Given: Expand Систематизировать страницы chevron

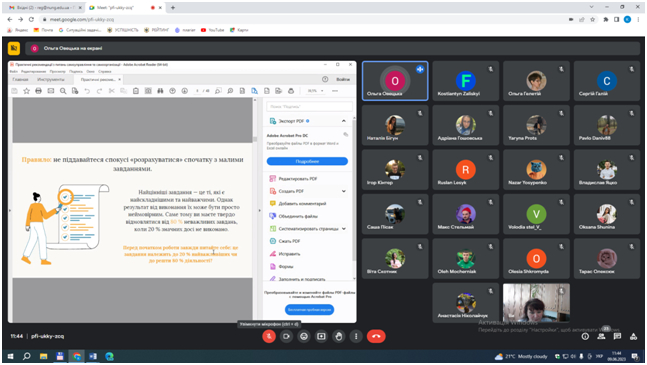Looking at the screenshot, I should click(x=344, y=228).
